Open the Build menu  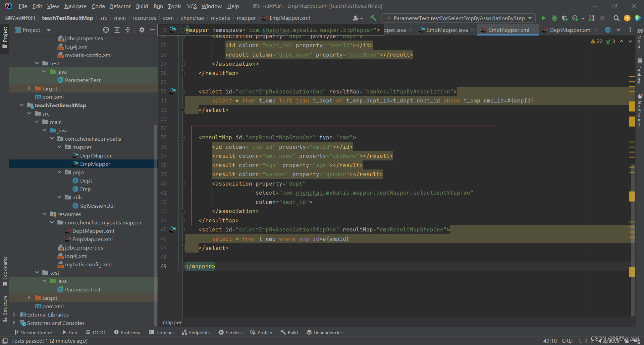pyautogui.click(x=142, y=6)
